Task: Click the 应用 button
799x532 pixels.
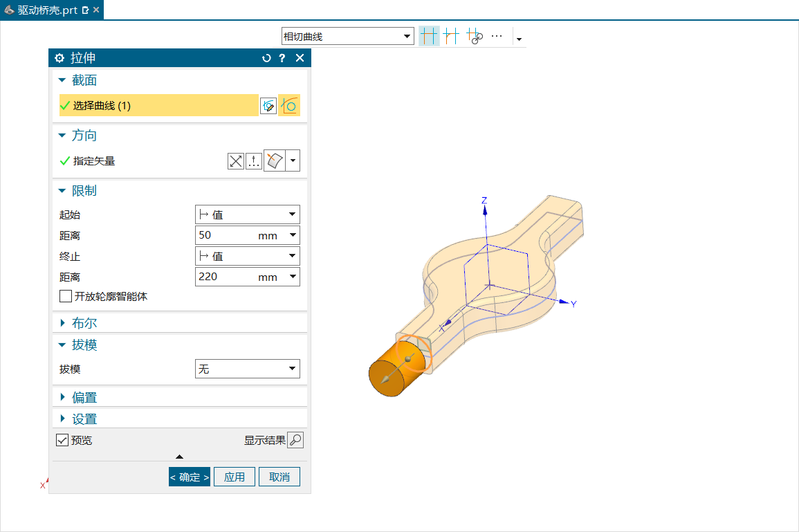Action: click(x=235, y=477)
